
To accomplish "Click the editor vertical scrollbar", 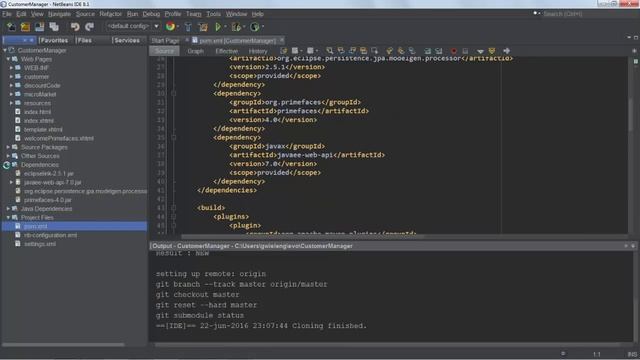I will point(631,114).
